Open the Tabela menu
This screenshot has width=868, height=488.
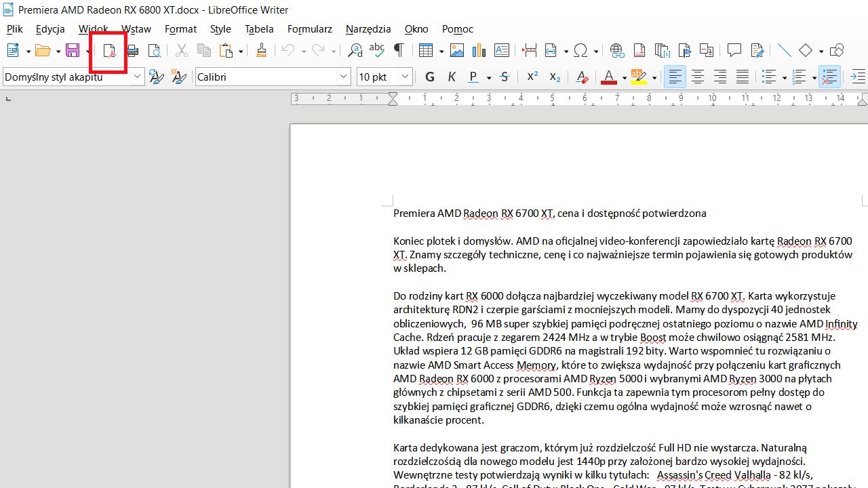(x=259, y=29)
